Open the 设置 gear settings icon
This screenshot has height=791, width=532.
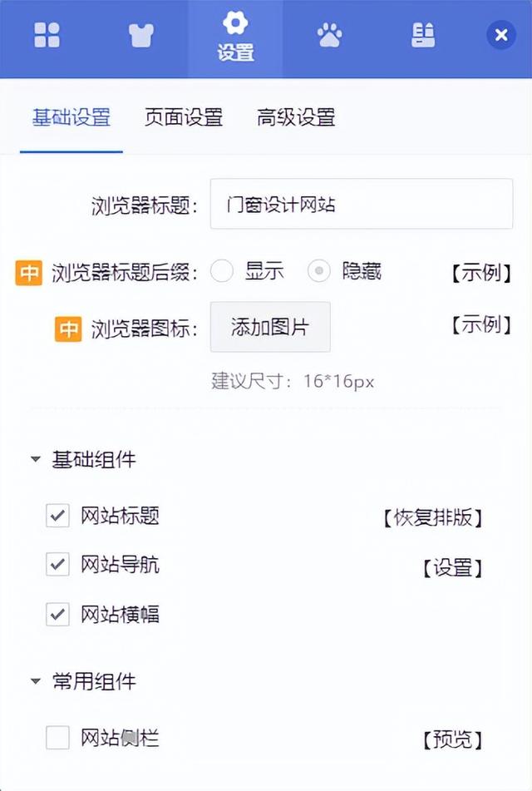click(x=235, y=35)
